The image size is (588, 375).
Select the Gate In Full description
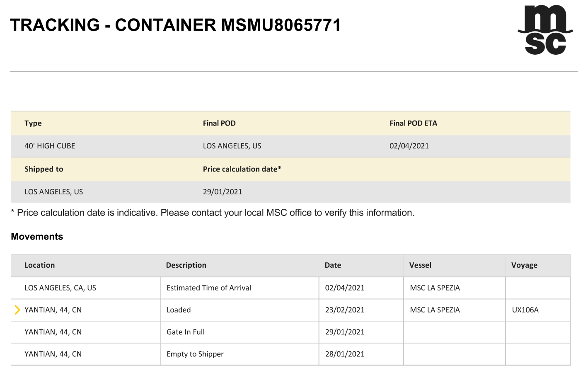pos(186,332)
